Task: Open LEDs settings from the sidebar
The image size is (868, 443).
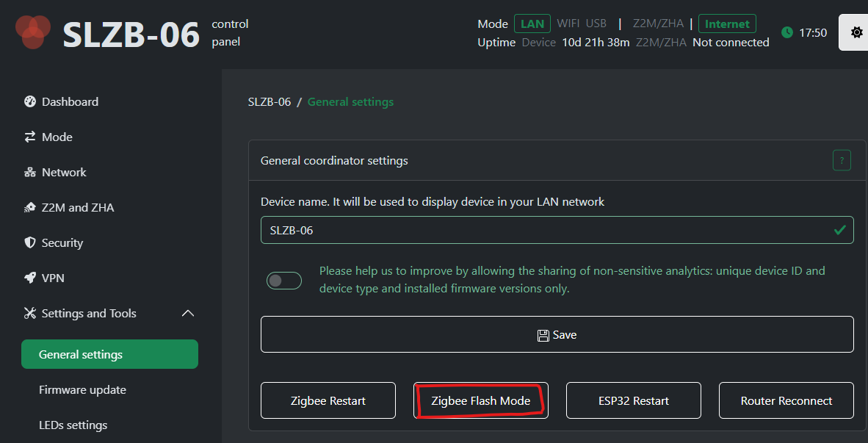Action: (x=73, y=425)
